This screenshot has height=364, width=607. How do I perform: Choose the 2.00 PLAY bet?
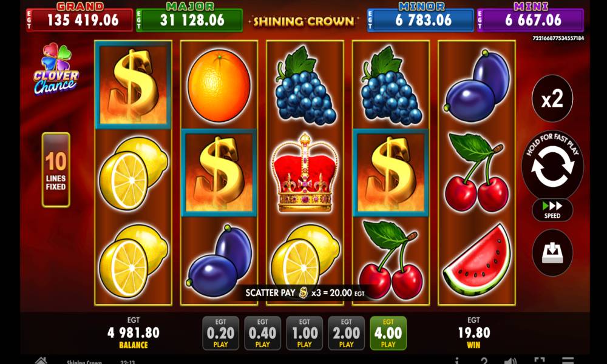(x=346, y=333)
